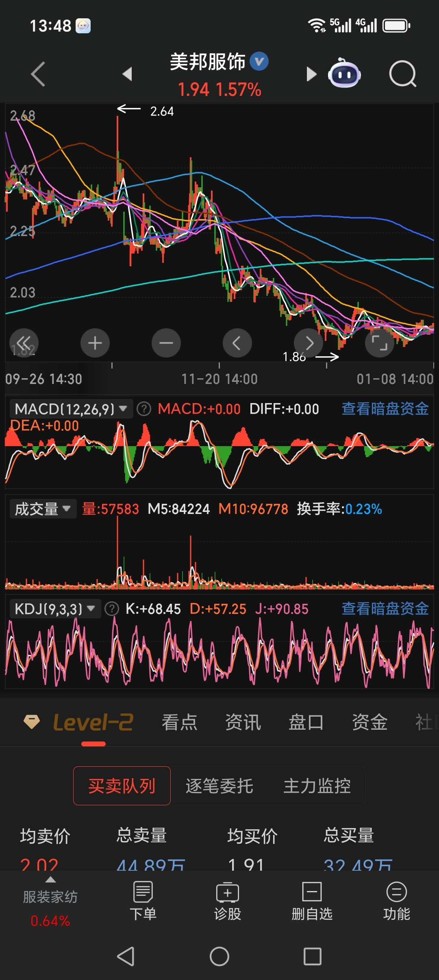439x980 pixels.
Task: Open 查看暗盘资金 link beside KDJ
Action: (385, 609)
